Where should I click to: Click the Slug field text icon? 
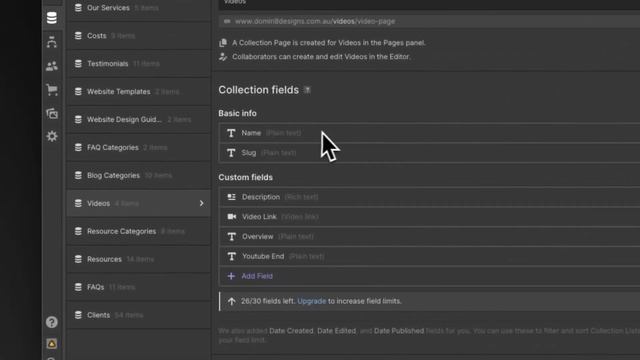231,153
